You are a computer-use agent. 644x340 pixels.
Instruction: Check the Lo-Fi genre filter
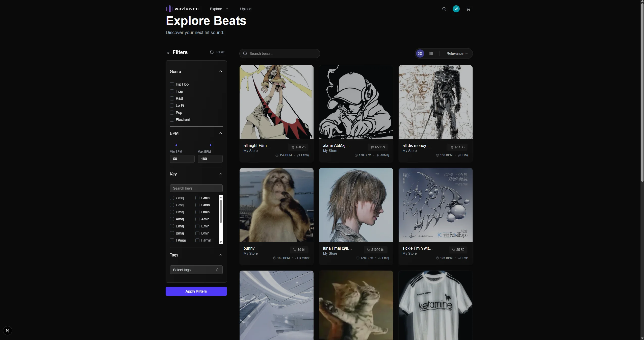point(172,106)
